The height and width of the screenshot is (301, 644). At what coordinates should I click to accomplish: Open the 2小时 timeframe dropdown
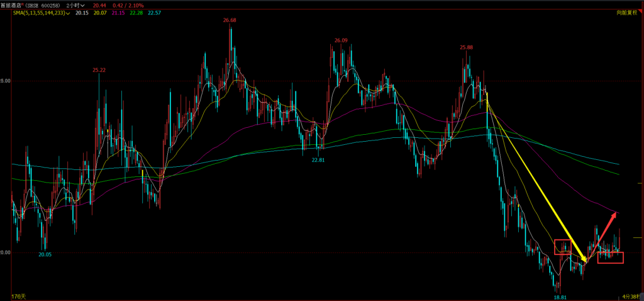point(76,5)
